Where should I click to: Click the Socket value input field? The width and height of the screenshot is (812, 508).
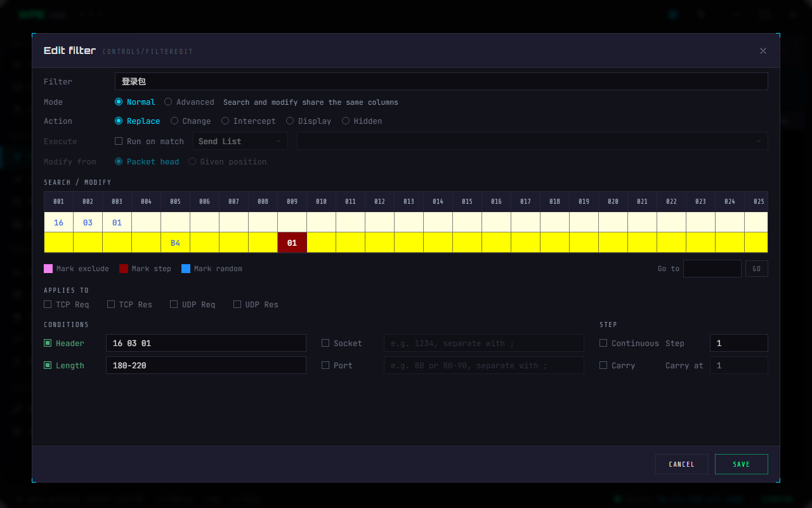coord(484,343)
